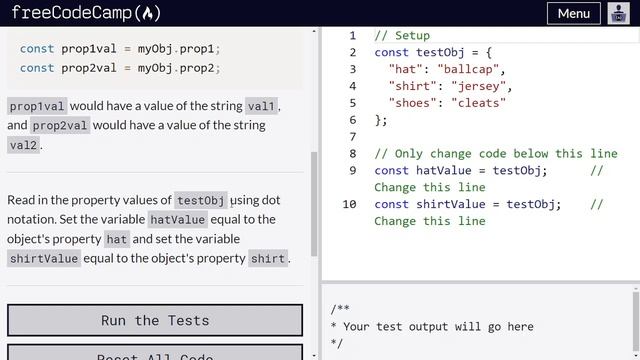
Task: Click the "// Setup" comment on line 1
Action: point(402,36)
